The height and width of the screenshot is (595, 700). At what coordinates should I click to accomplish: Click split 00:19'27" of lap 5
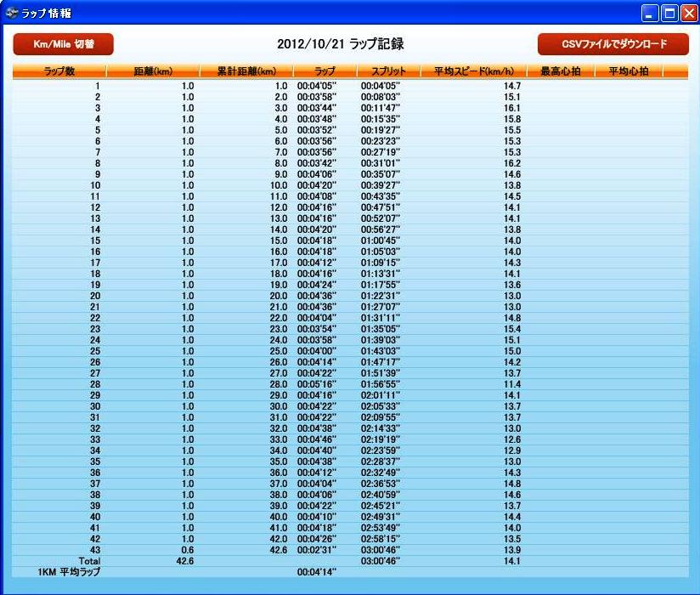pyautogui.click(x=381, y=130)
